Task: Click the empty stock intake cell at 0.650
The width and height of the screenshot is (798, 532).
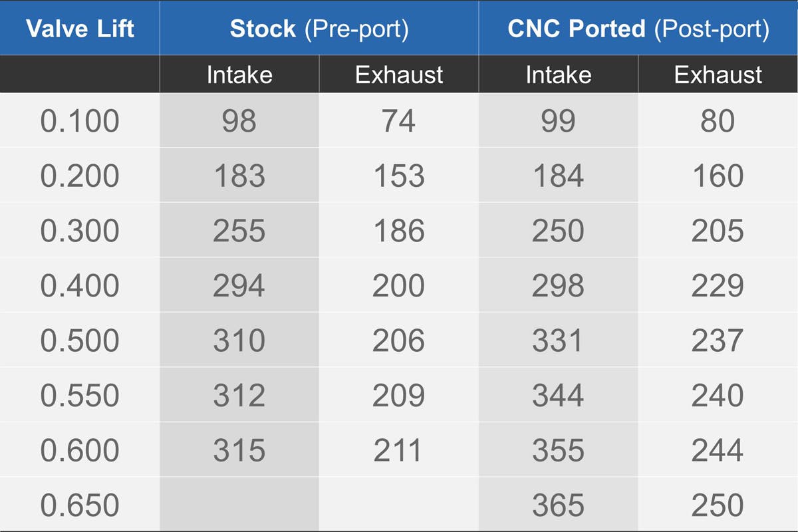Action: [239, 505]
